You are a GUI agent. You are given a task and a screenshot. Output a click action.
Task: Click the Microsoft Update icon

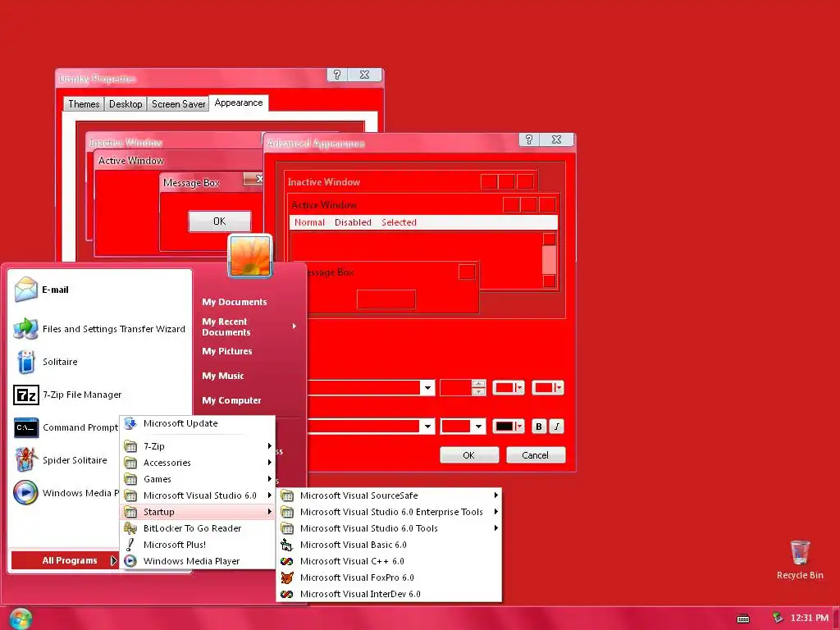[130, 423]
